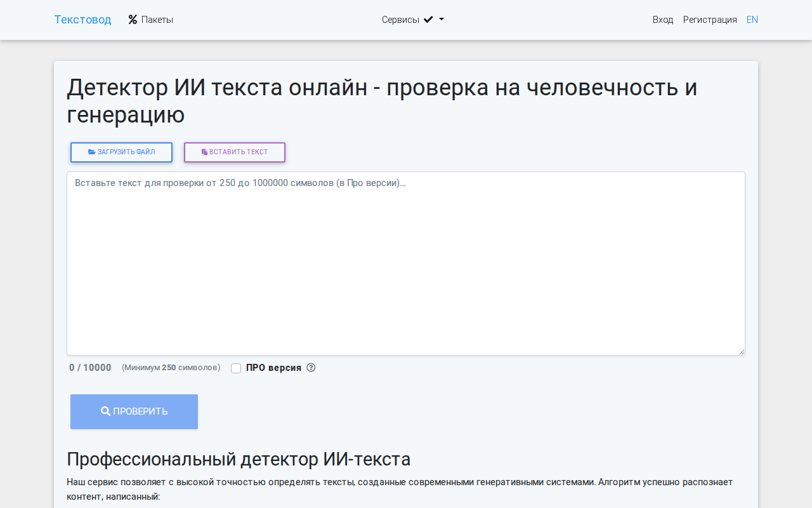Click the magnifier icon in Проверить button
Viewport: 812px width, 508px height.
[105, 411]
